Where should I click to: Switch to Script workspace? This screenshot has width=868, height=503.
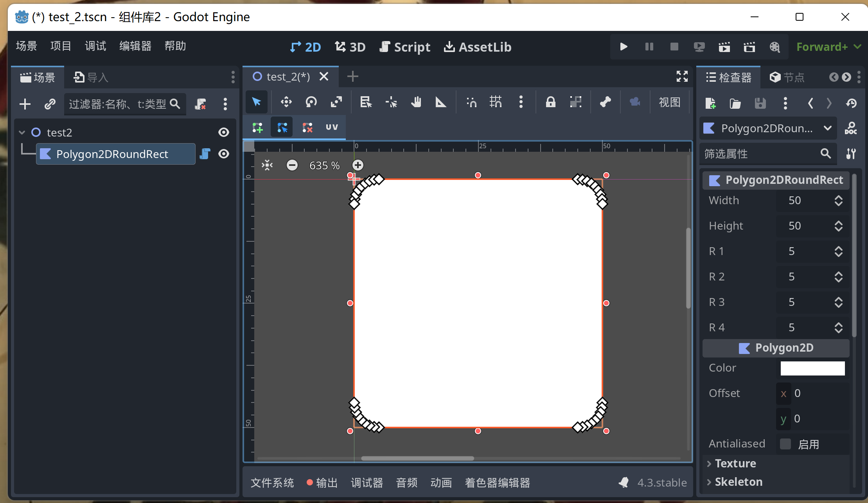click(x=405, y=47)
